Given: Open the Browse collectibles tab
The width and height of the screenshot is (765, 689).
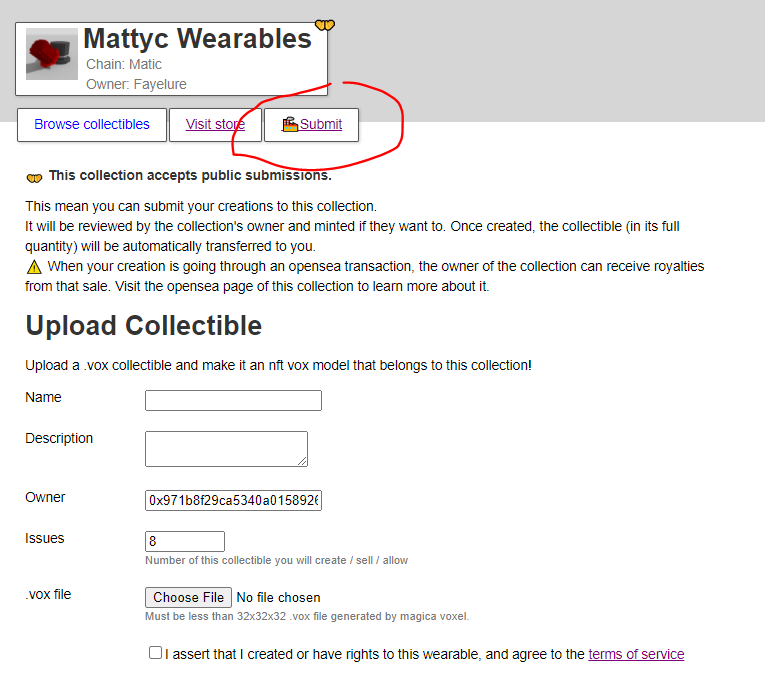Looking at the screenshot, I should tap(92, 125).
